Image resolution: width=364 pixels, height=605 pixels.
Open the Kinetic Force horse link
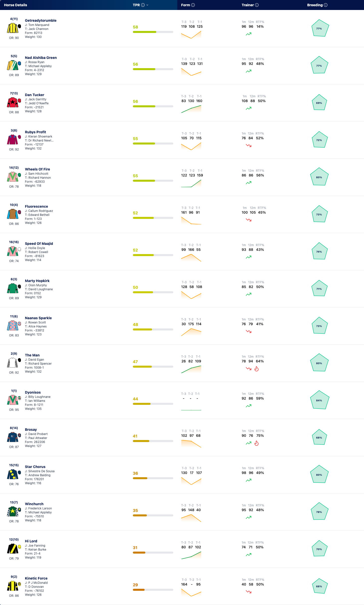[x=36, y=578]
